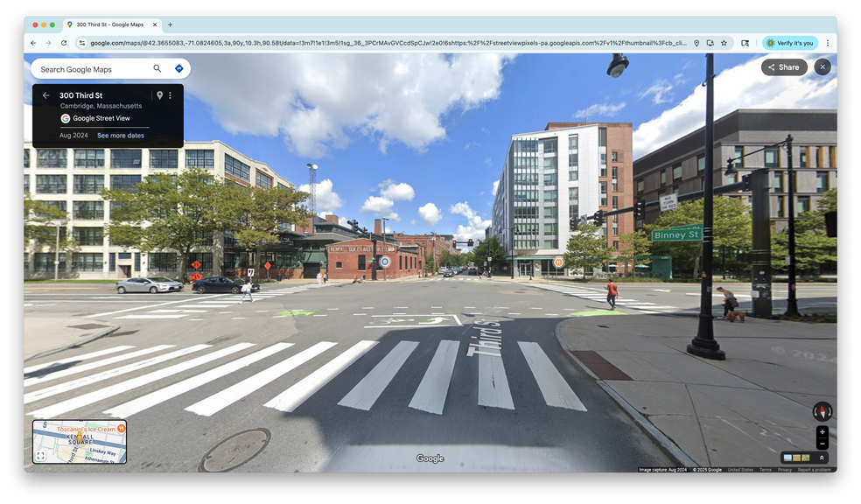
Task: Open a new browser tab
Action: pyautogui.click(x=170, y=24)
